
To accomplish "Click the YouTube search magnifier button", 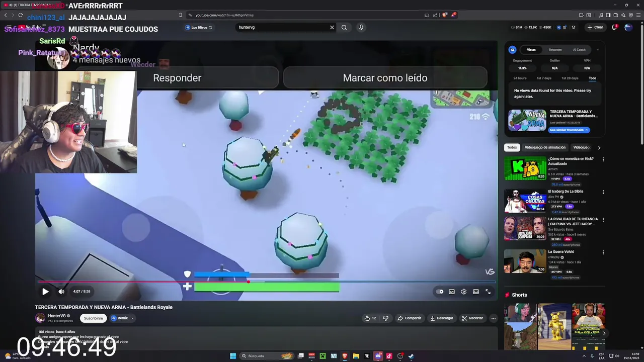I will coord(344,27).
